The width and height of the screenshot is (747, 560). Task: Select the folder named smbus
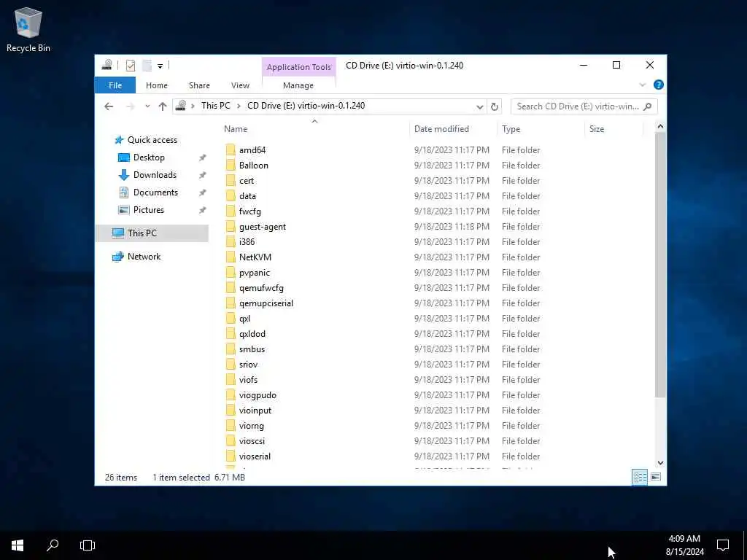click(252, 349)
